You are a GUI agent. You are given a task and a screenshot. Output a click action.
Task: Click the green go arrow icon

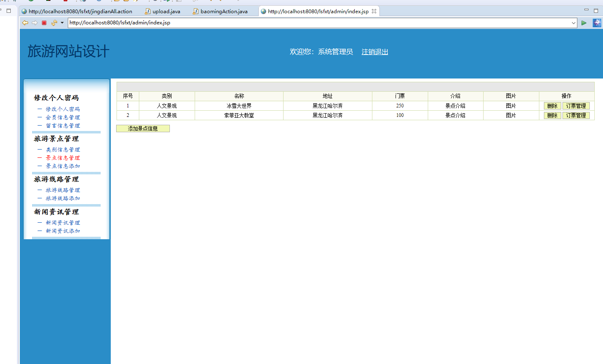click(584, 23)
